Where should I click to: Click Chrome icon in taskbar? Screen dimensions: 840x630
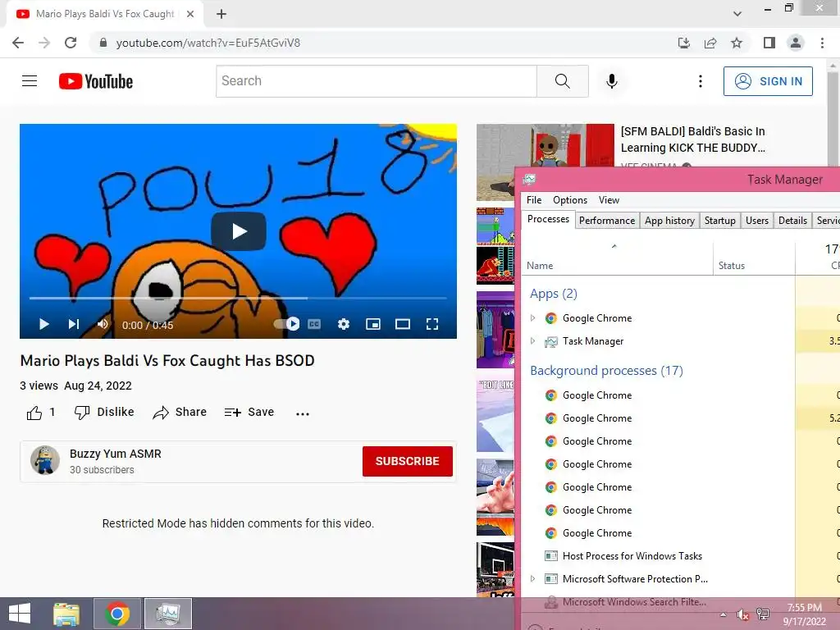[x=117, y=614]
